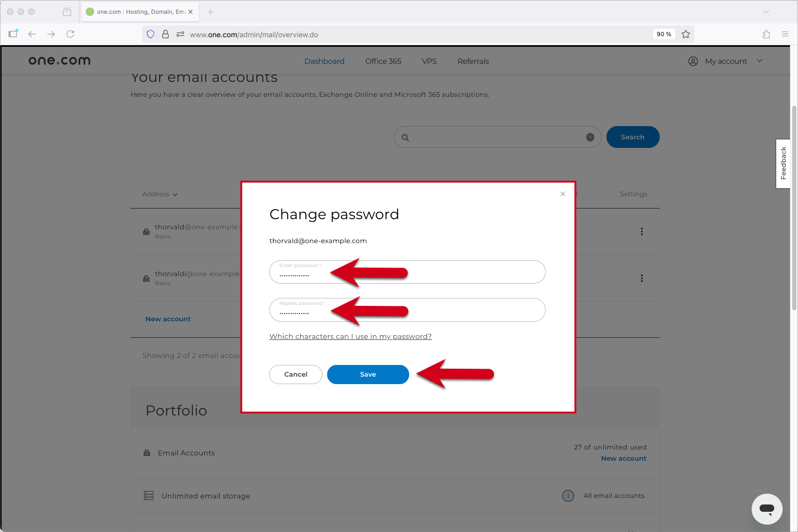This screenshot has height=532, width=798.
Task: Click the info icon next to All email accounts
Action: 568,495
